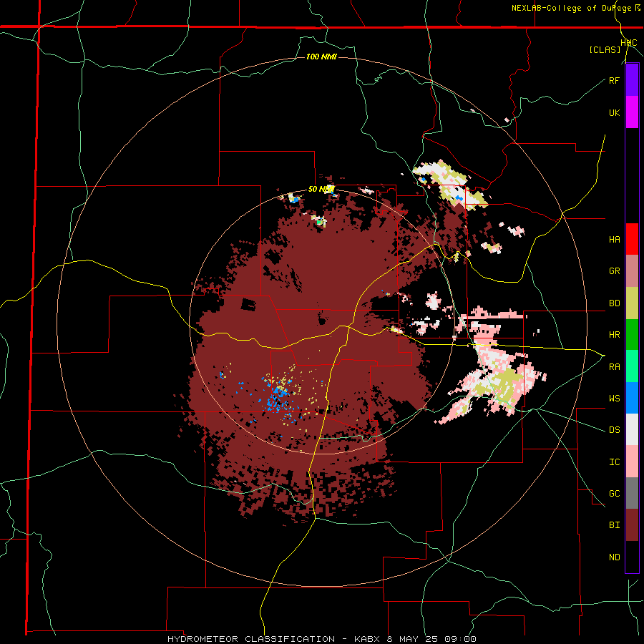Click the DS legend label
Screen dimensions: 644x644
tap(614, 429)
